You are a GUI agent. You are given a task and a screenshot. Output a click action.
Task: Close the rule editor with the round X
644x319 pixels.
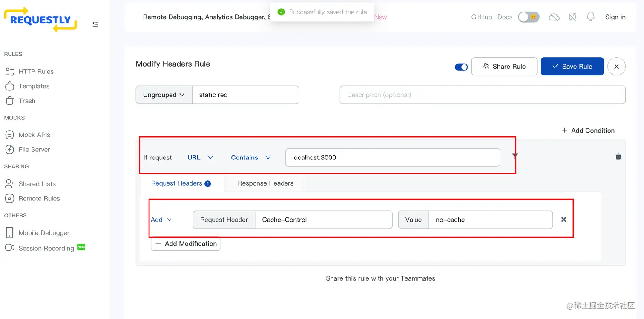pos(616,67)
